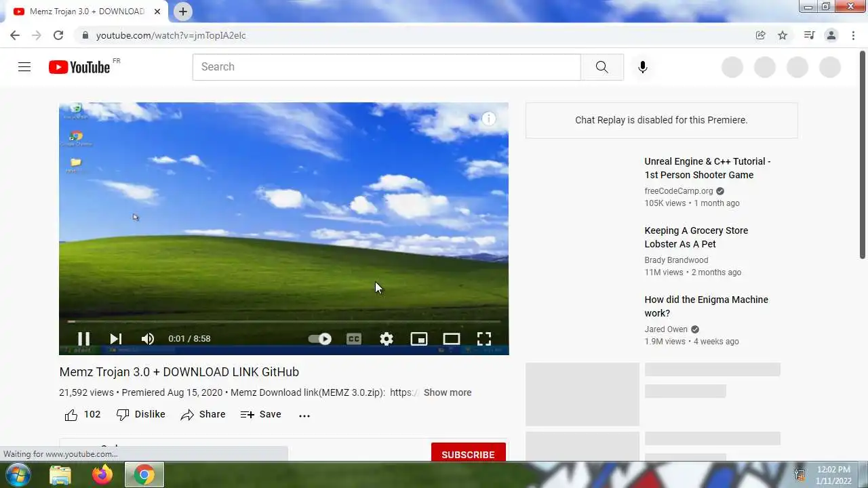Focus the YouTube search field
The width and height of the screenshot is (868, 488).
pyautogui.click(x=387, y=67)
